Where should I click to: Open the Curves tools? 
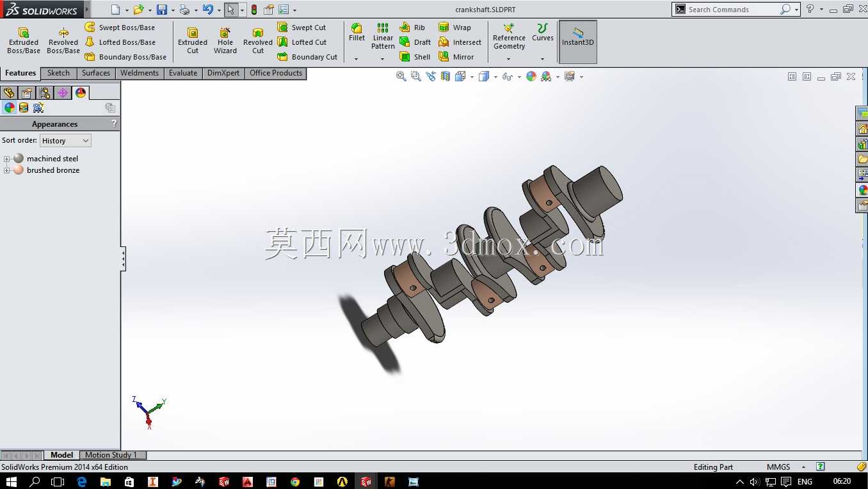tap(542, 33)
